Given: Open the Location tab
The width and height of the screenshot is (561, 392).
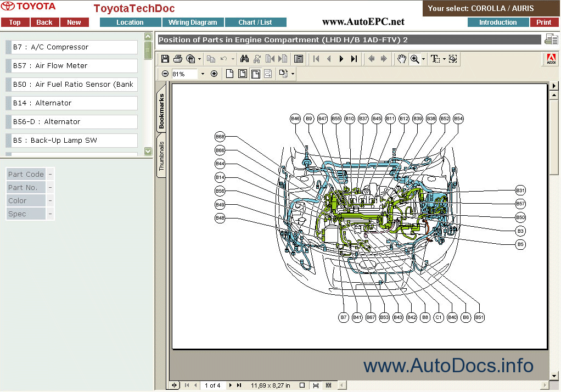Looking at the screenshot, I should tap(130, 22).
